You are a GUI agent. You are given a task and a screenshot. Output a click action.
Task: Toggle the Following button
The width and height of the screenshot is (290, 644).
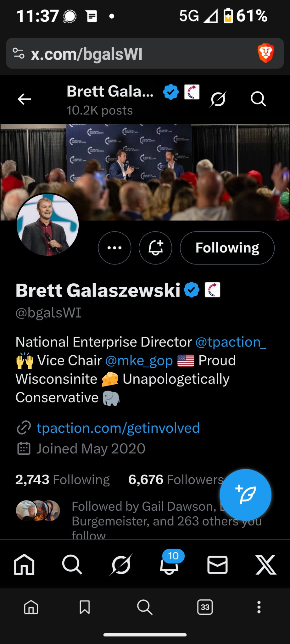pyautogui.click(x=227, y=248)
